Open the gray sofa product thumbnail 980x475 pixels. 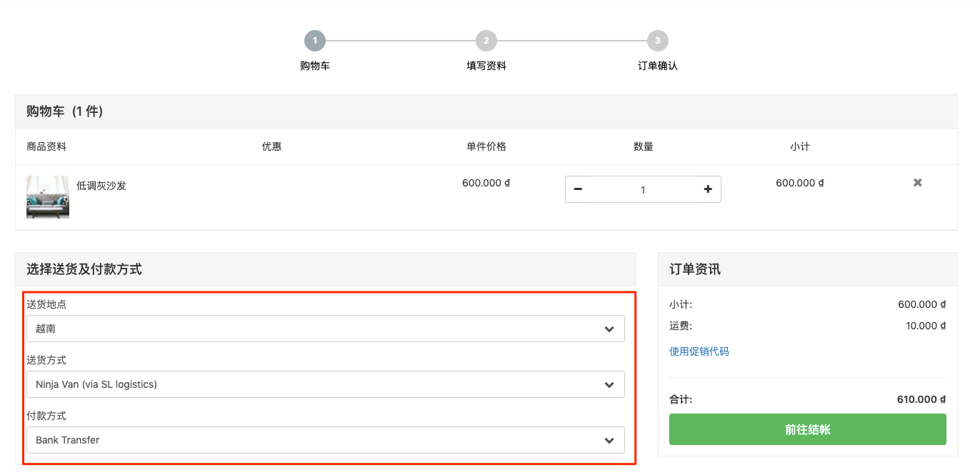click(48, 197)
